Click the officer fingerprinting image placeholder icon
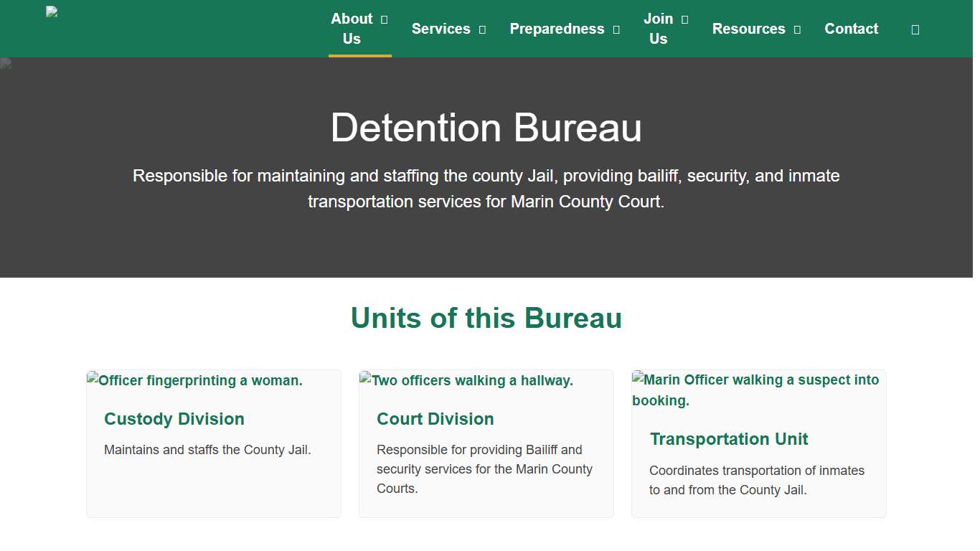The height and width of the screenshot is (551, 980). tap(93, 380)
